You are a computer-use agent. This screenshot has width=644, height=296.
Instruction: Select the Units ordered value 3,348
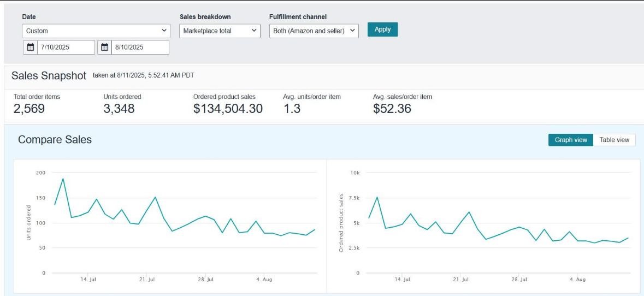click(x=119, y=109)
